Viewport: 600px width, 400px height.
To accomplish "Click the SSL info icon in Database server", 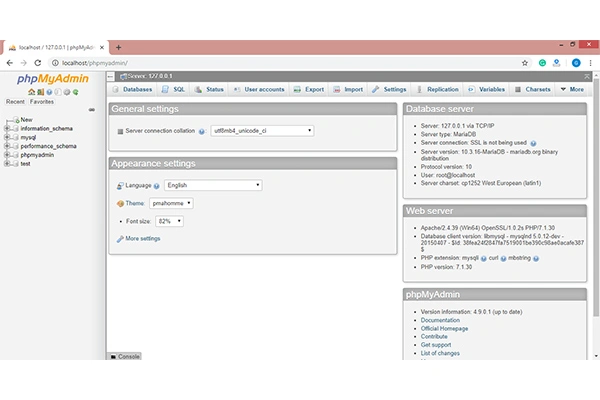I will point(533,143).
